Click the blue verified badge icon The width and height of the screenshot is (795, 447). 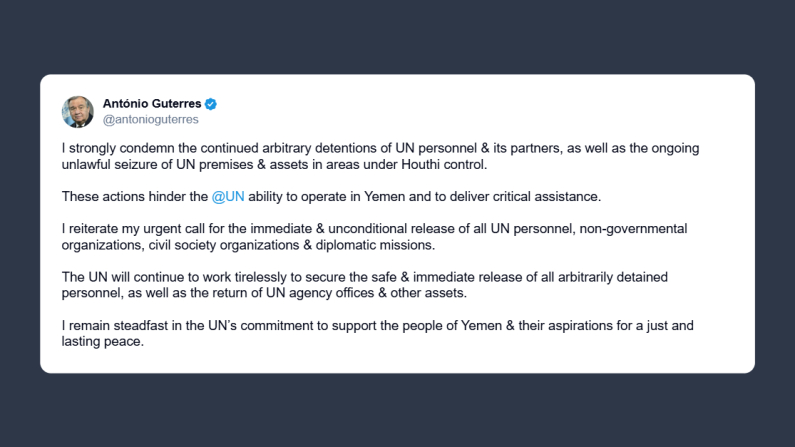tap(211, 104)
